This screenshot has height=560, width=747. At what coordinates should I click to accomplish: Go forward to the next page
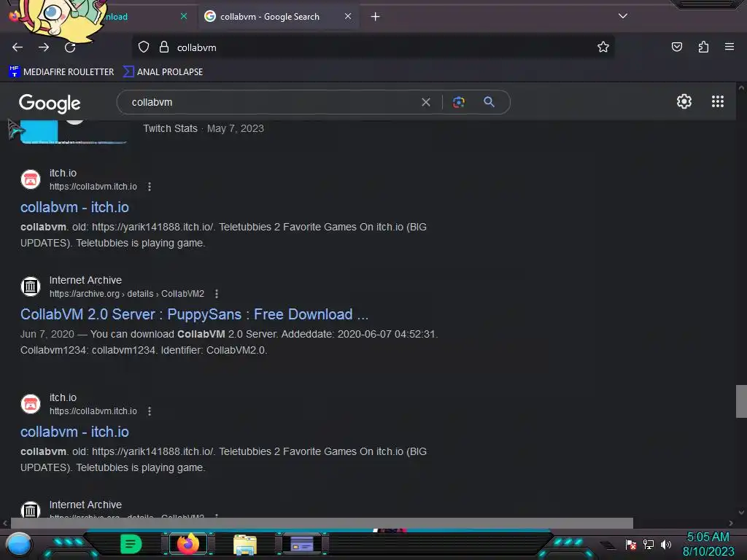(44, 47)
